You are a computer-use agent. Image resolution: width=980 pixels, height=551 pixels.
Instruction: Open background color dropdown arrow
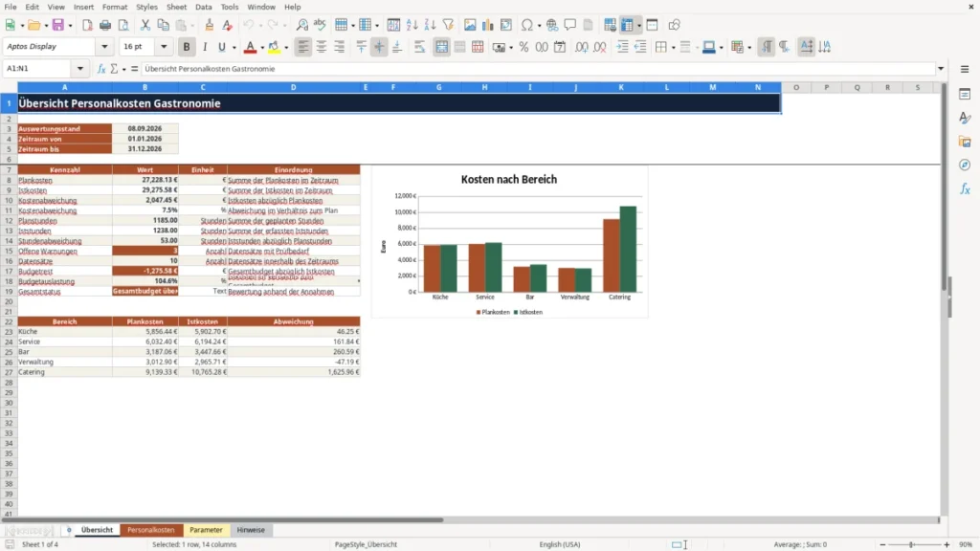coord(286,48)
